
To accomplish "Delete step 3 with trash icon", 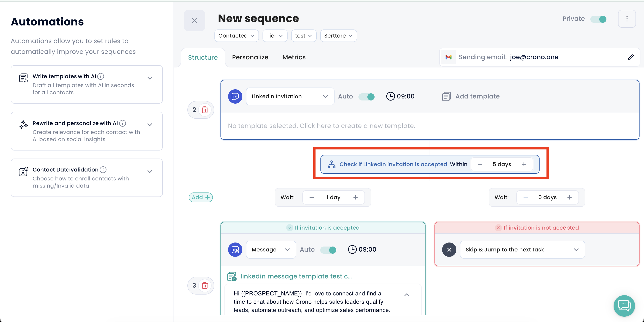I will pyautogui.click(x=205, y=285).
